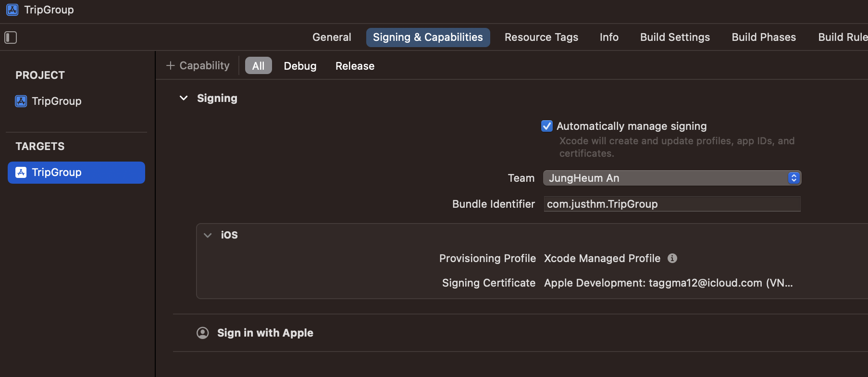
Task: Toggle the sidebar panel icon
Action: pos(11,38)
